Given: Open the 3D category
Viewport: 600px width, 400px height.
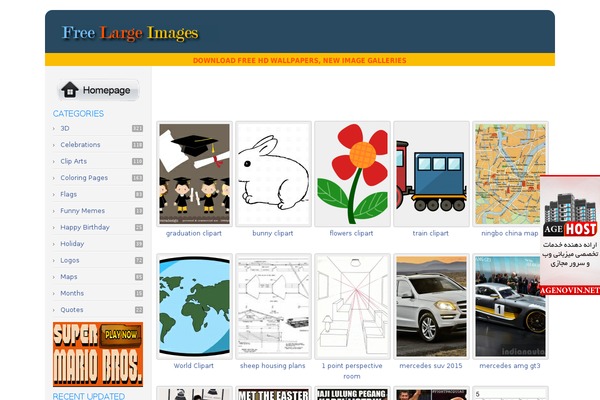Looking at the screenshot, I should [x=65, y=128].
